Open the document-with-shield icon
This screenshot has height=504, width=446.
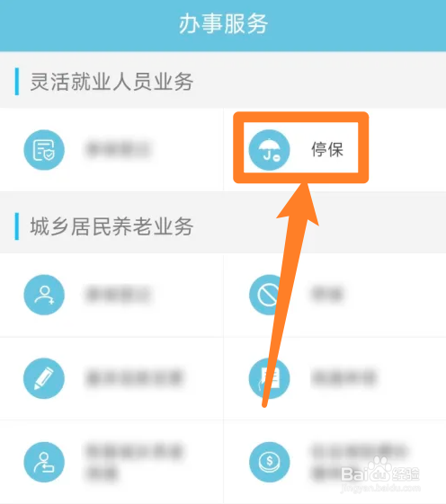pyautogui.click(x=44, y=150)
